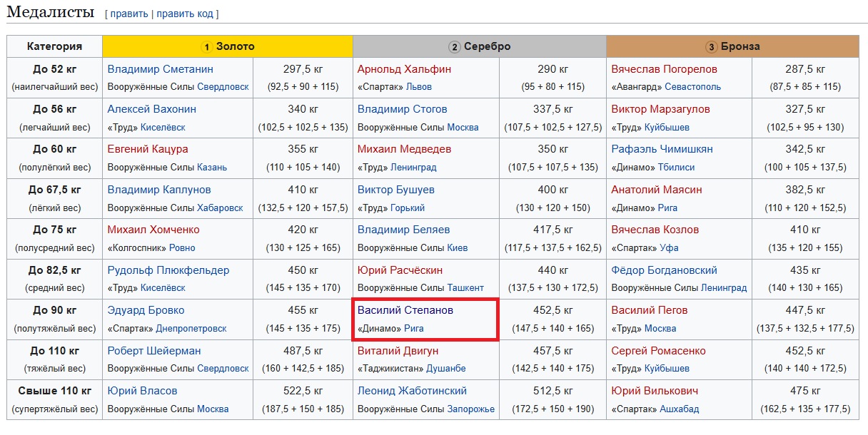Click the Категория column header cell
868x435 pixels.
54,46
